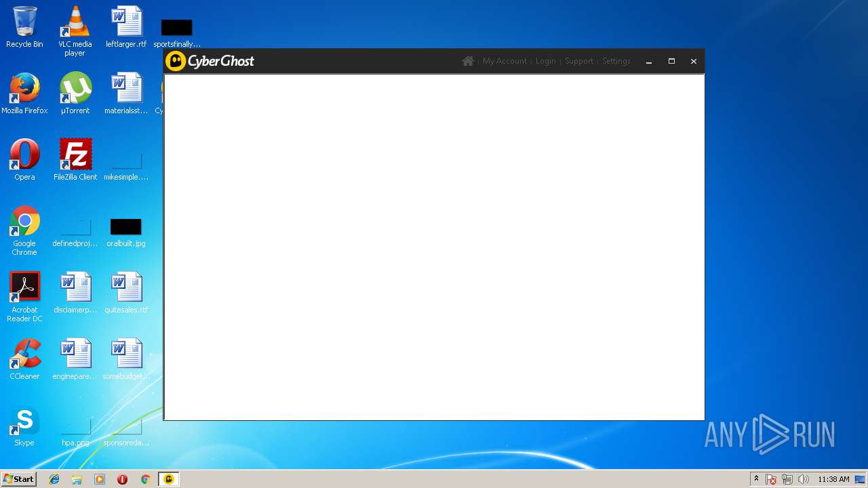Open My Account in CyberGhost
The height and width of the screenshot is (488, 868).
coord(505,61)
